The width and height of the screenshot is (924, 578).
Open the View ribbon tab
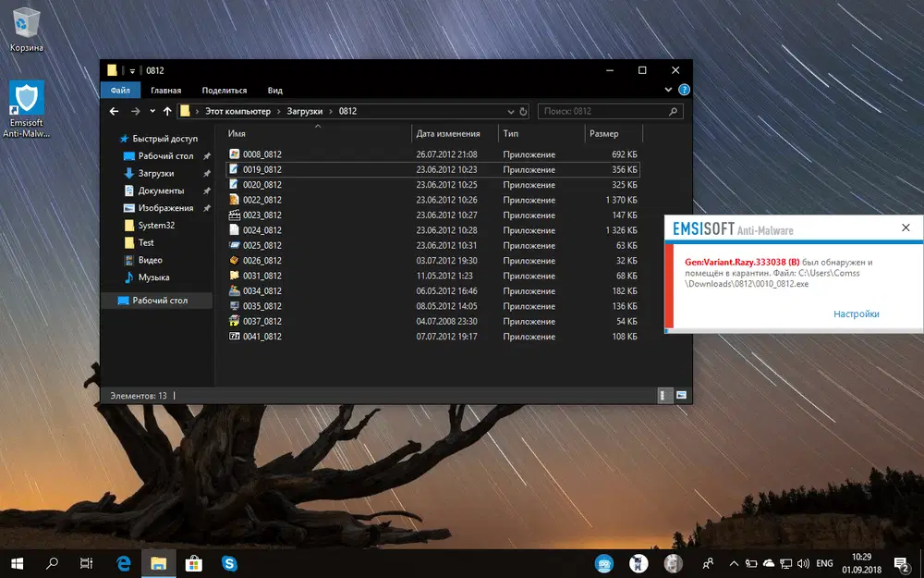[x=275, y=91]
